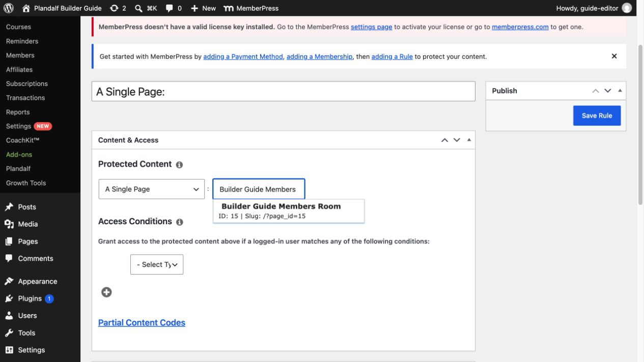Image resolution: width=644 pixels, height=362 pixels.
Task: Click the Users icon in the sidebar
Action: [x=9, y=316]
